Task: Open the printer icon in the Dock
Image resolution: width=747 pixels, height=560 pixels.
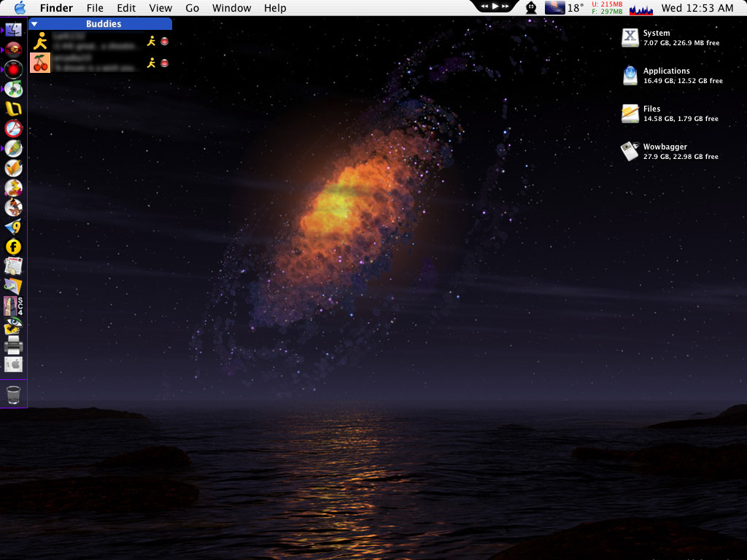Action: [x=13, y=345]
